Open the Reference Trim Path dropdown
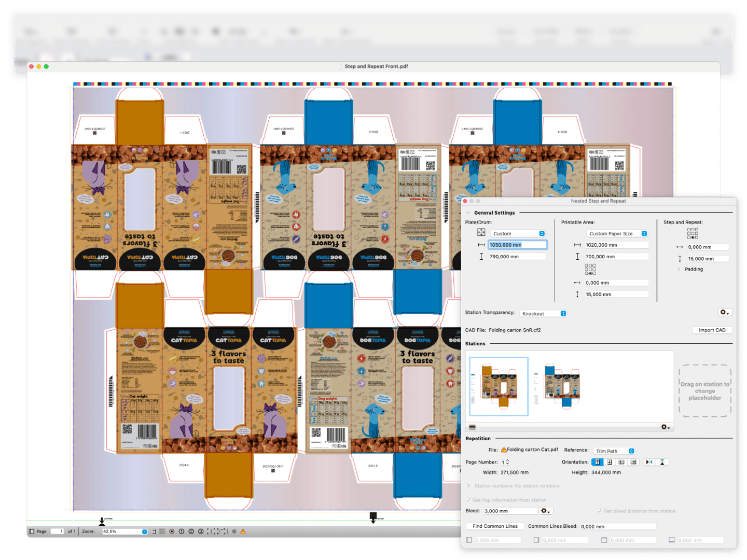Screen dimensions: 747x560 click(x=614, y=451)
